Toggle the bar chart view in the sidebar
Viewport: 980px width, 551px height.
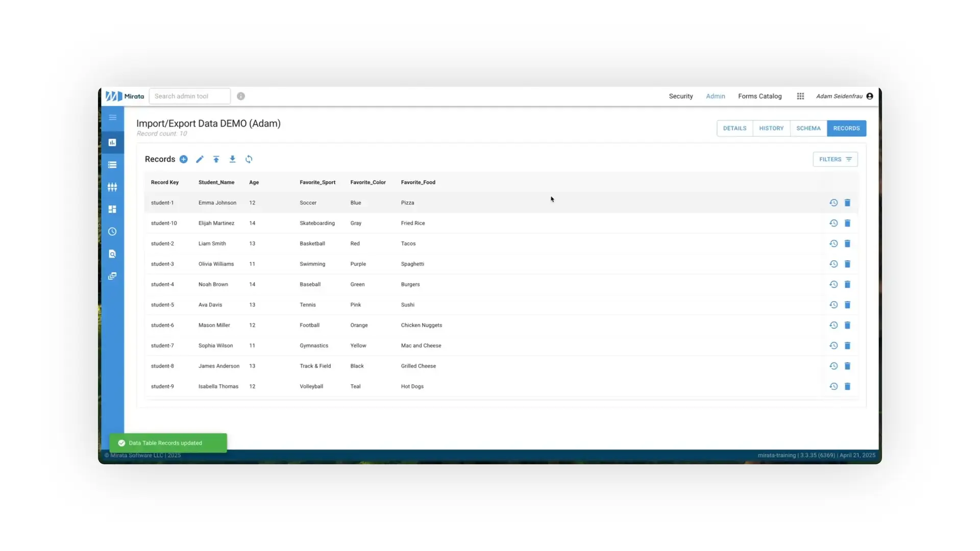[x=112, y=142]
